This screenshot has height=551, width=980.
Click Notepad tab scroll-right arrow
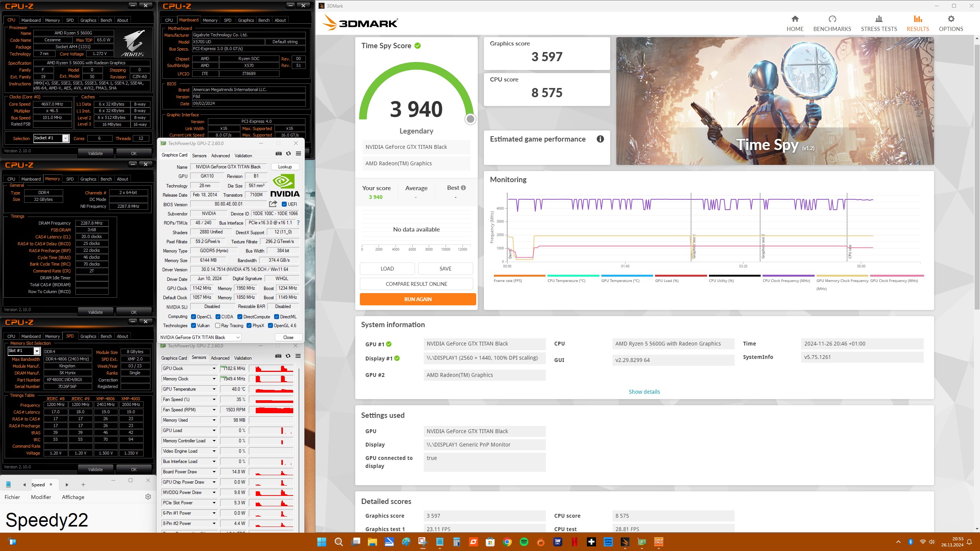[67, 484]
